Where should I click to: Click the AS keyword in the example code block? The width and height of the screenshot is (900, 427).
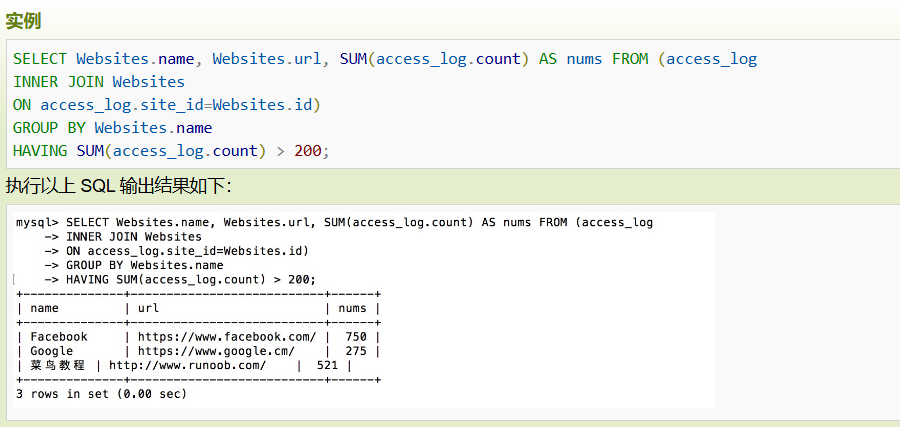[x=548, y=59]
